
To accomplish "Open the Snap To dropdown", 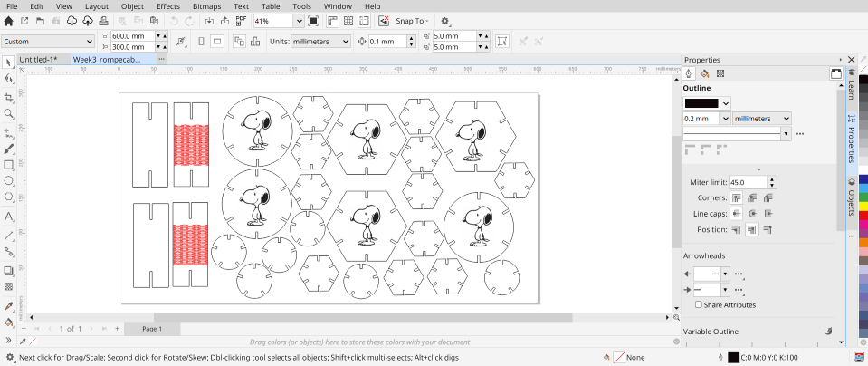I will coord(412,21).
